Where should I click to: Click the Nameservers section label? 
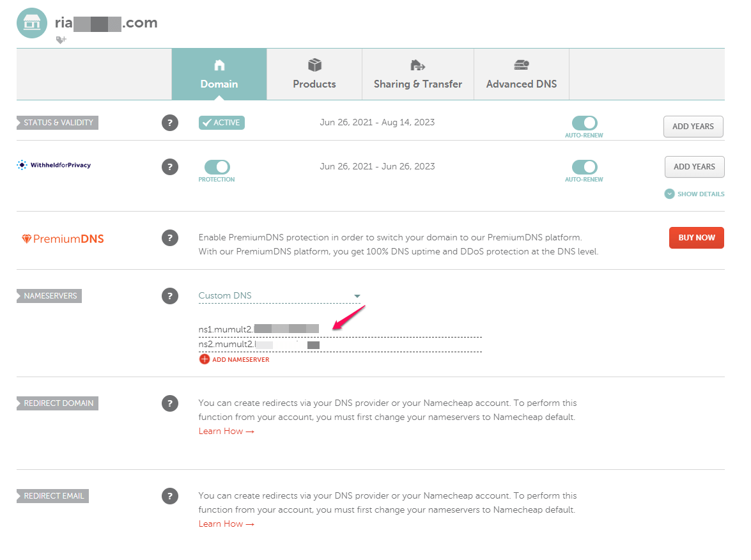49,296
